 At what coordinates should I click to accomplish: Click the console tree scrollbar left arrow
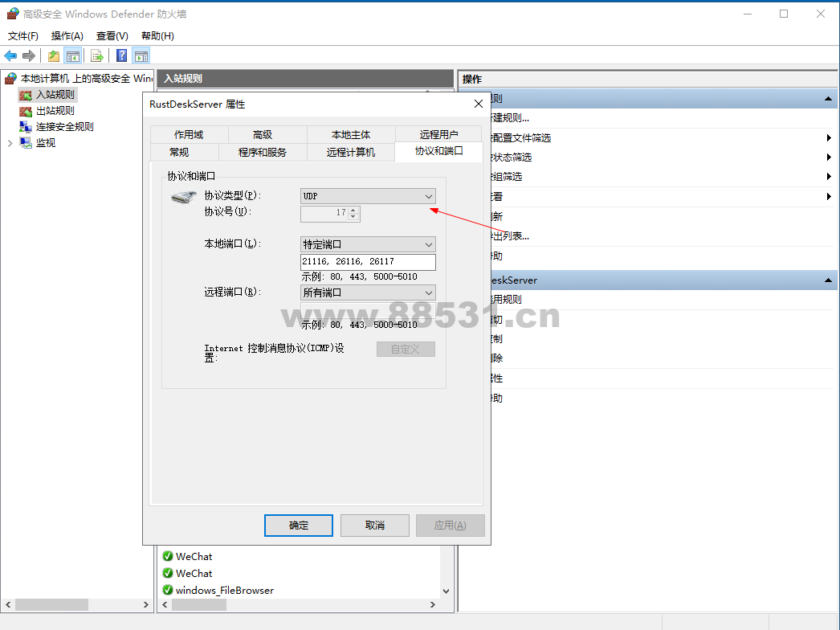click(x=8, y=605)
